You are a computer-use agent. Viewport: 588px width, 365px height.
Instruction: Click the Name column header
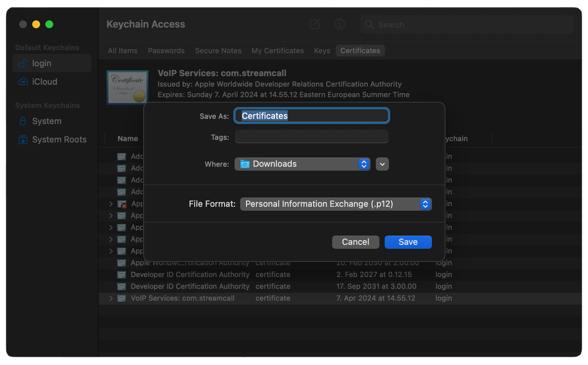(128, 139)
